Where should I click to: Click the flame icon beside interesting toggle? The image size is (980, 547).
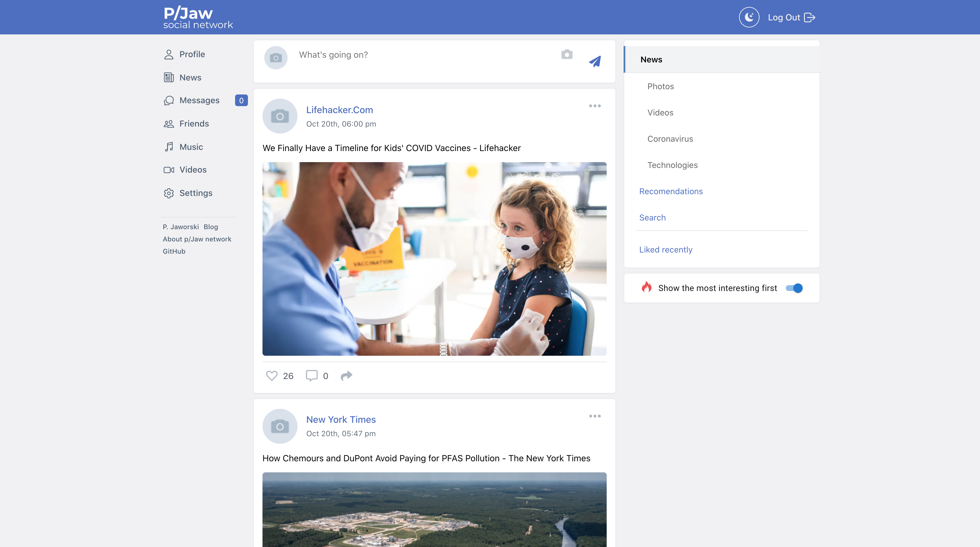click(646, 287)
